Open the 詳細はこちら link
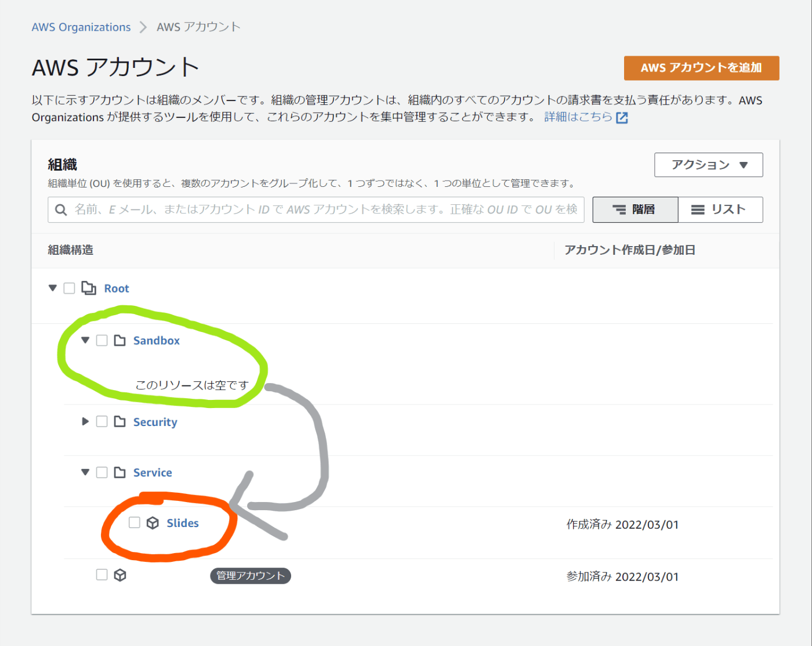Screen dimensions: 812x646 (x=578, y=117)
